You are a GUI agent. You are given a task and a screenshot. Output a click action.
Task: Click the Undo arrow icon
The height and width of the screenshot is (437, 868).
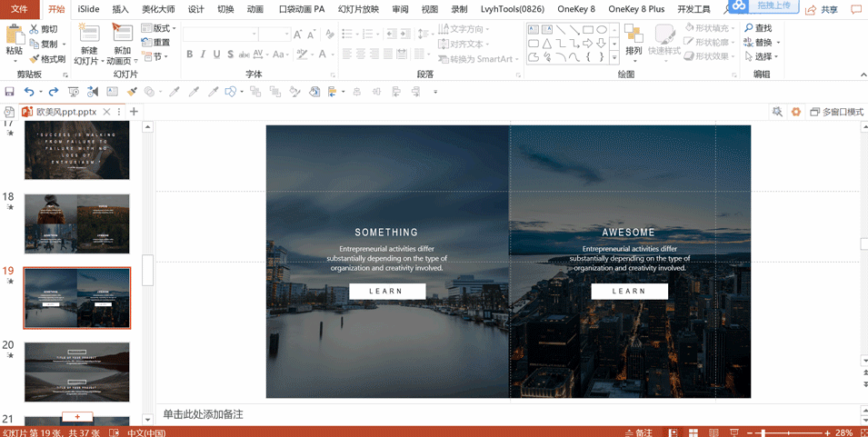click(29, 91)
